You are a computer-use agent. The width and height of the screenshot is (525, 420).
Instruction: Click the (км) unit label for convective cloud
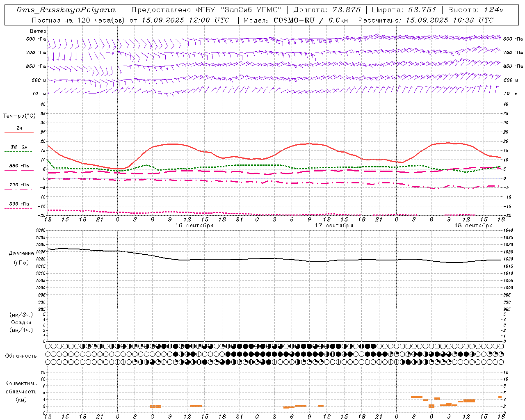click(x=21, y=399)
